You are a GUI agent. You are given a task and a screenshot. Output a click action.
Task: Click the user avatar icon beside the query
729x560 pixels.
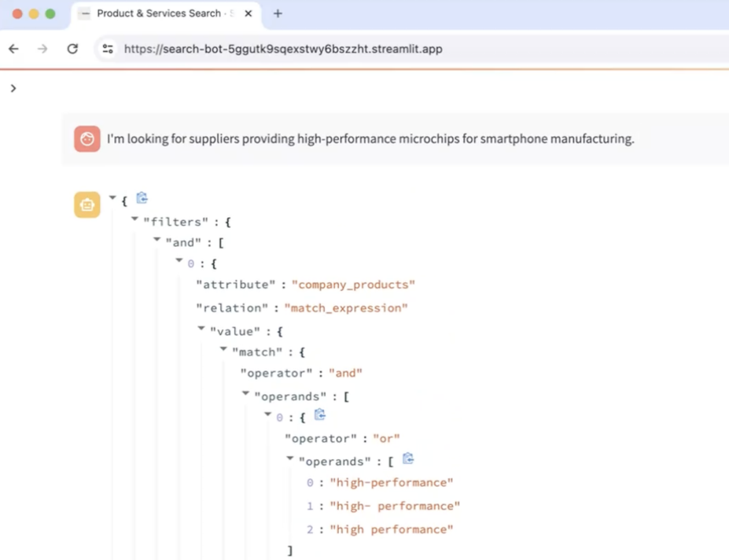[x=87, y=138]
